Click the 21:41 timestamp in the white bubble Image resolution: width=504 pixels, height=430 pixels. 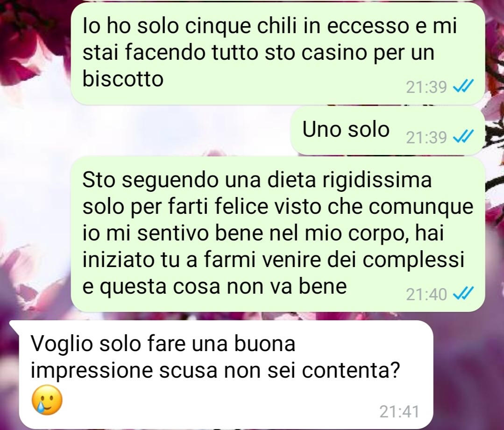[x=399, y=412]
